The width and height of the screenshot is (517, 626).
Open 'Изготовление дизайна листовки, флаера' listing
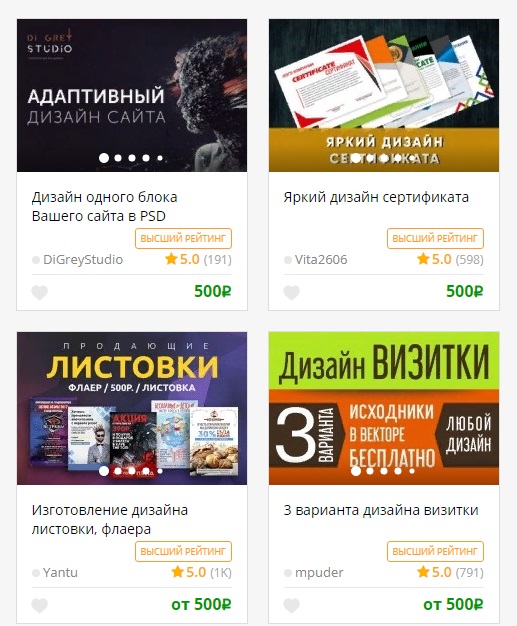110,519
